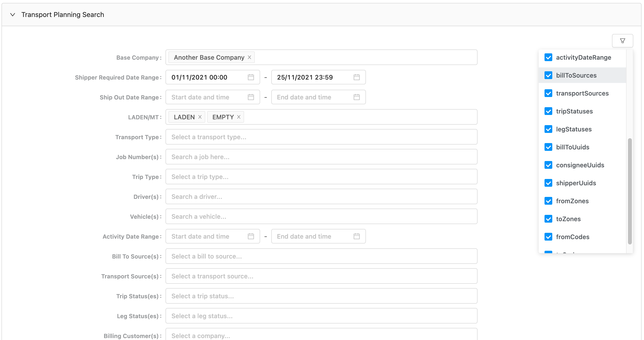Open calendar for Shipper Required start date
Image resolution: width=644 pixels, height=340 pixels.
(x=251, y=77)
